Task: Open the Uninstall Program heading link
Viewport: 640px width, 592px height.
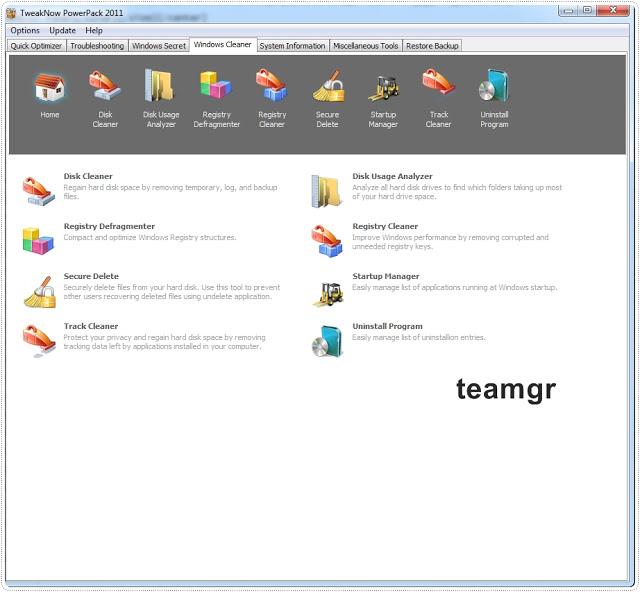Action: [x=387, y=326]
